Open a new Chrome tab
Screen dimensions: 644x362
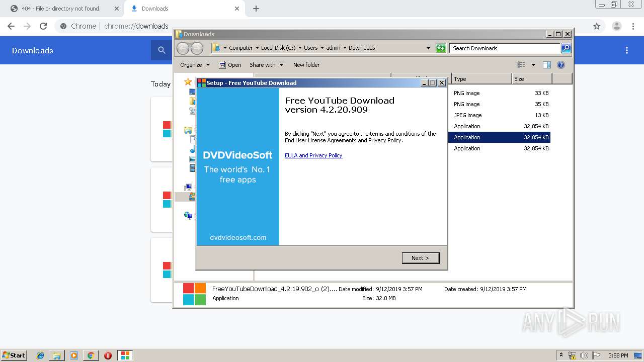(x=256, y=9)
